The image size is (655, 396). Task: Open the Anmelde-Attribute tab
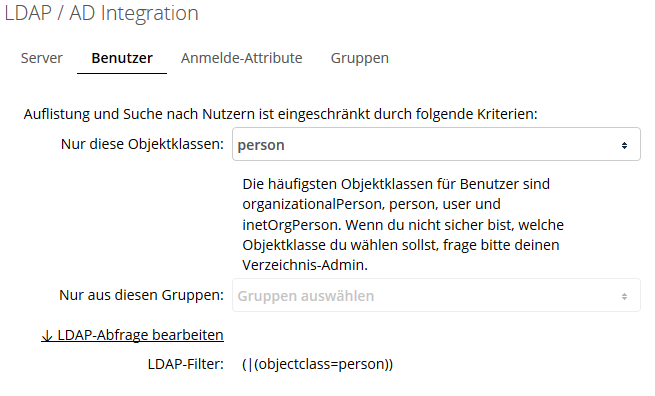241,58
